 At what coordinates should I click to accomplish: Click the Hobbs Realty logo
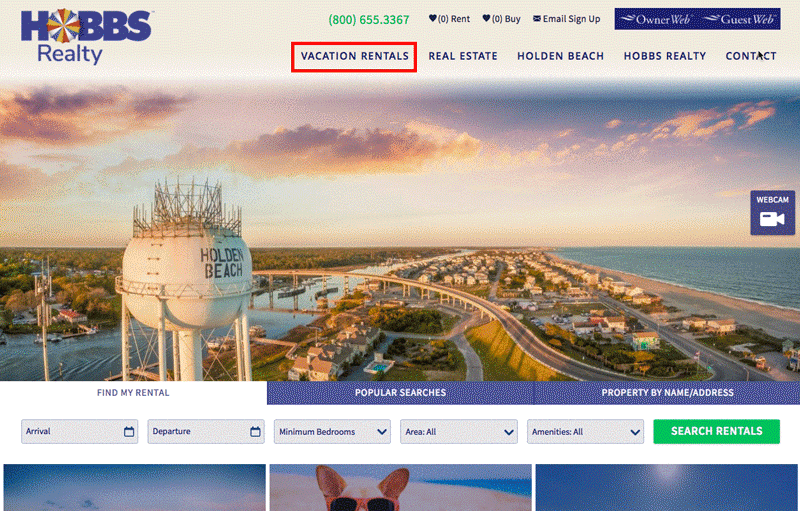coord(86,37)
